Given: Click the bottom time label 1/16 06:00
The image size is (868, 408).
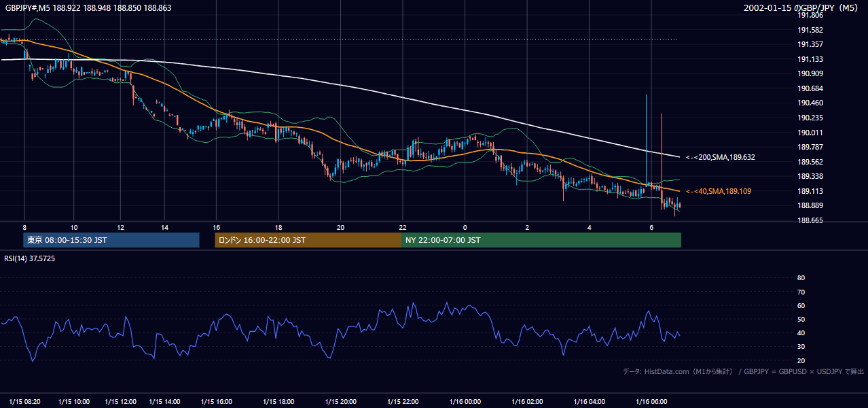Looking at the screenshot, I should click(x=651, y=402).
